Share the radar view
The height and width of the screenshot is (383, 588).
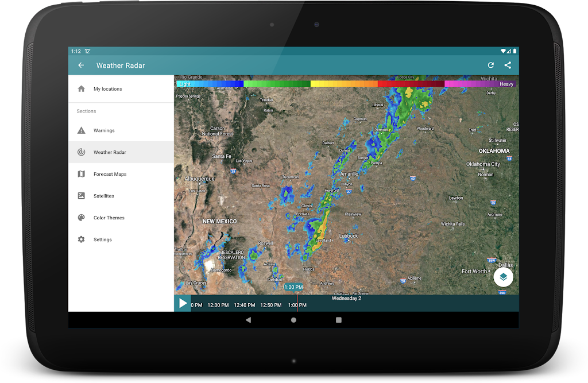(508, 65)
